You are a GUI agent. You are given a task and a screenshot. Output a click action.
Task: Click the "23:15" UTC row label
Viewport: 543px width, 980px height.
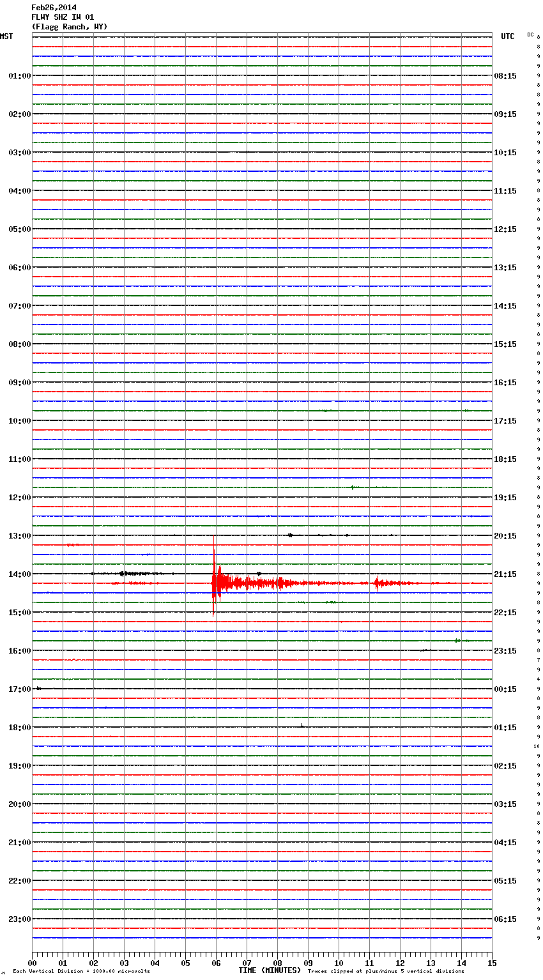pos(505,651)
